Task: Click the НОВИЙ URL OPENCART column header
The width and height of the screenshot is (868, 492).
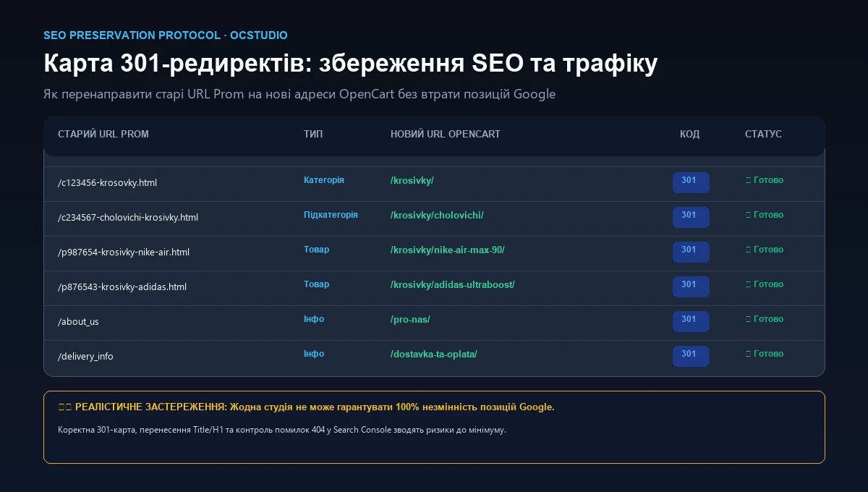Action: click(x=446, y=135)
